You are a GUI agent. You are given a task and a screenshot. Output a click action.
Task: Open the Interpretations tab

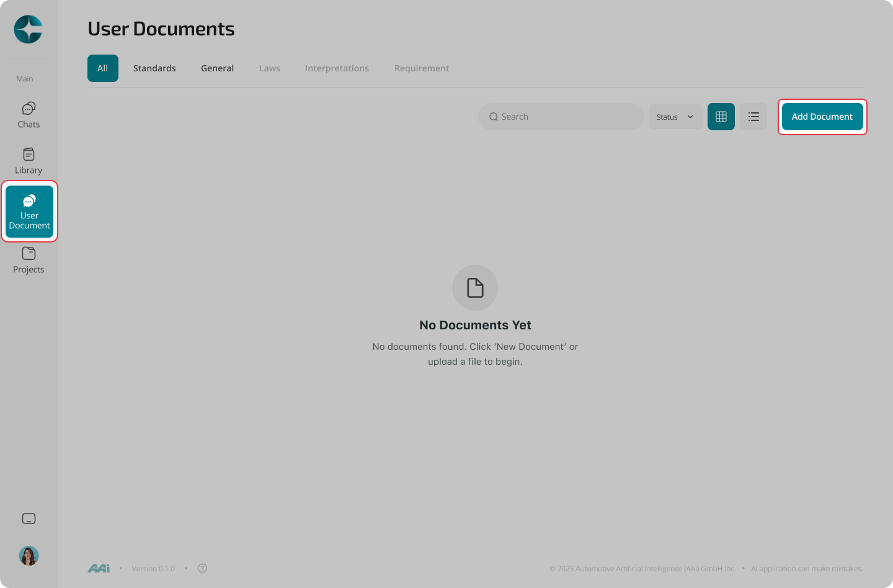pos(337,68)
